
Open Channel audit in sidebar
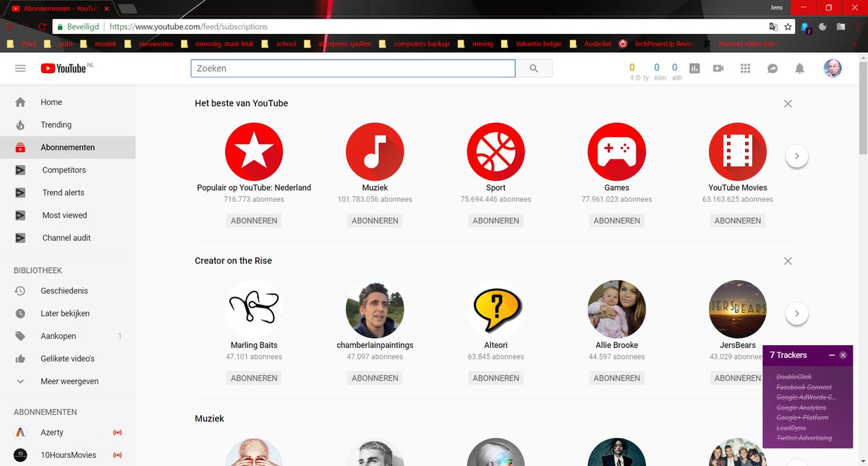pos(67,237)
